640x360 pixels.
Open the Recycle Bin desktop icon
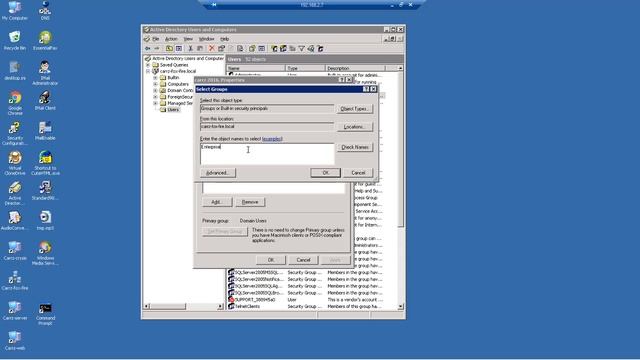15,40
